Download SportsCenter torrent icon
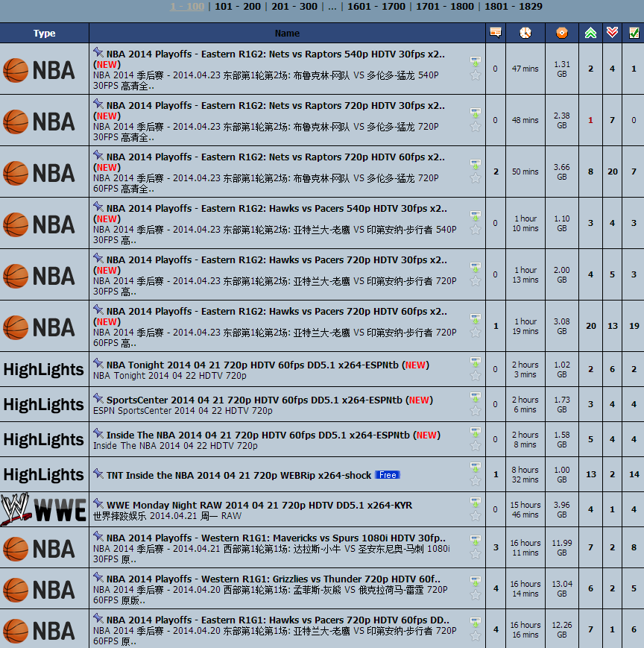 click(x=476, y=397)
